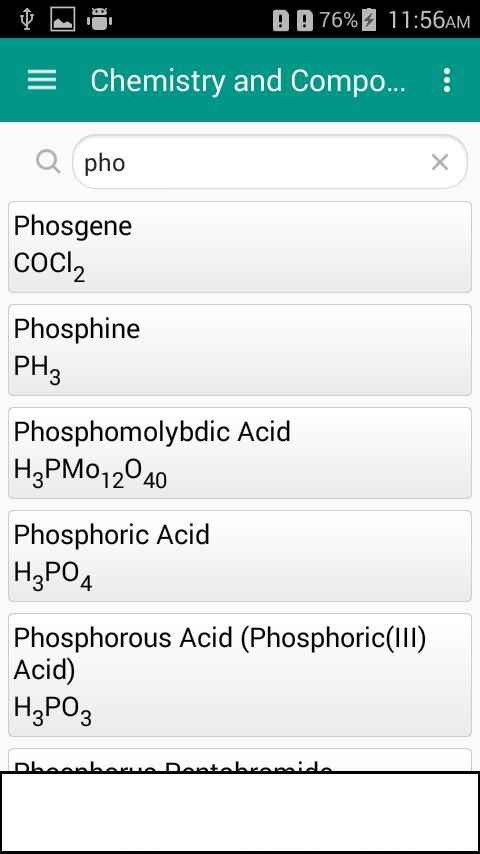Tap the USB status icon
480x854 pixels.
[x=26, y=20]
